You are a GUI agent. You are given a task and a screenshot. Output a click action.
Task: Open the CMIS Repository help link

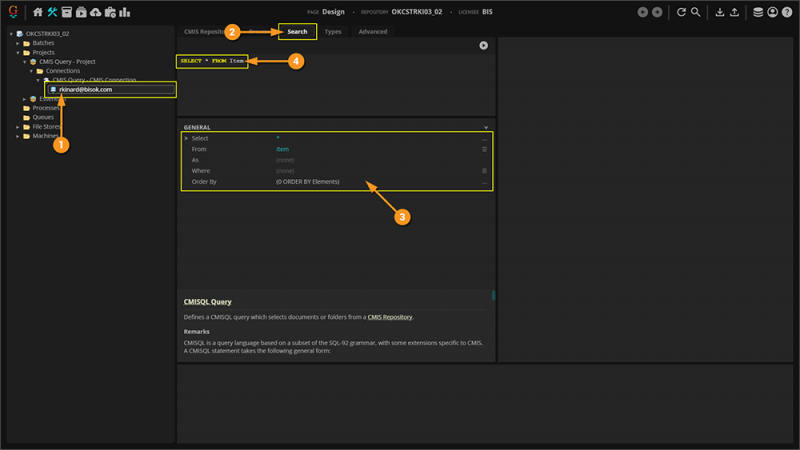(x=389, y=317)
